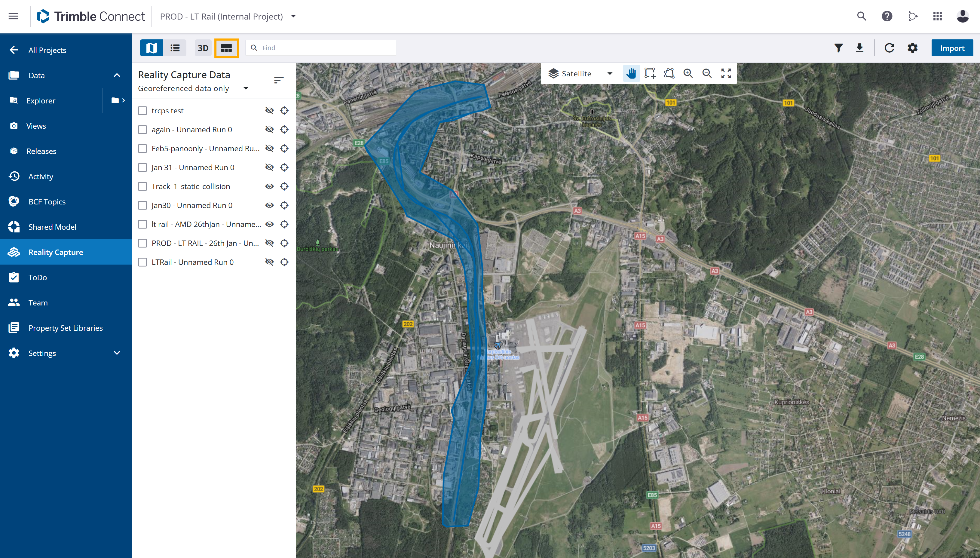The height and width of the screenshot is (558, 980).
Task: Refresh the reality capture data
Action: [x=889, y=48]
